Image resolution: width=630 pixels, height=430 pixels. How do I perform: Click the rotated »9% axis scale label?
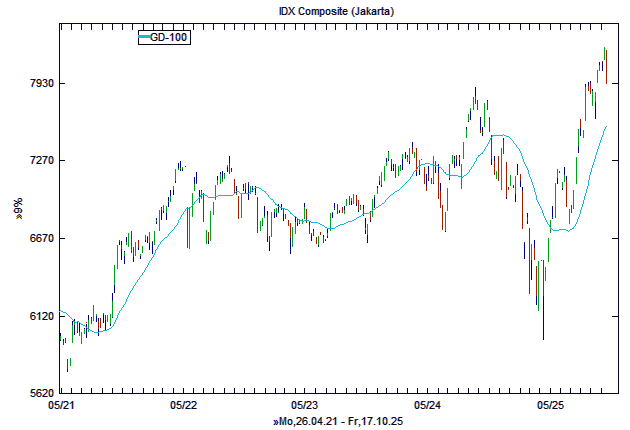[18, 208]
